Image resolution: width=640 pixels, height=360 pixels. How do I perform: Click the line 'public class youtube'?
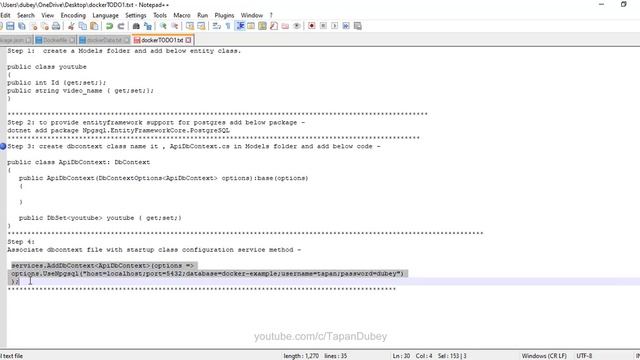[x=47, y=67]
